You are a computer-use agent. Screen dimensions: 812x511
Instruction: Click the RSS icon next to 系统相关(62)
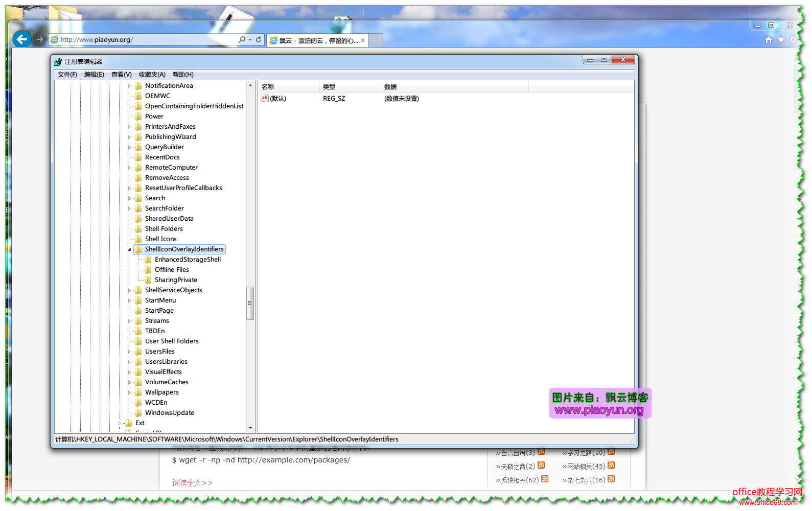point(545,479)
